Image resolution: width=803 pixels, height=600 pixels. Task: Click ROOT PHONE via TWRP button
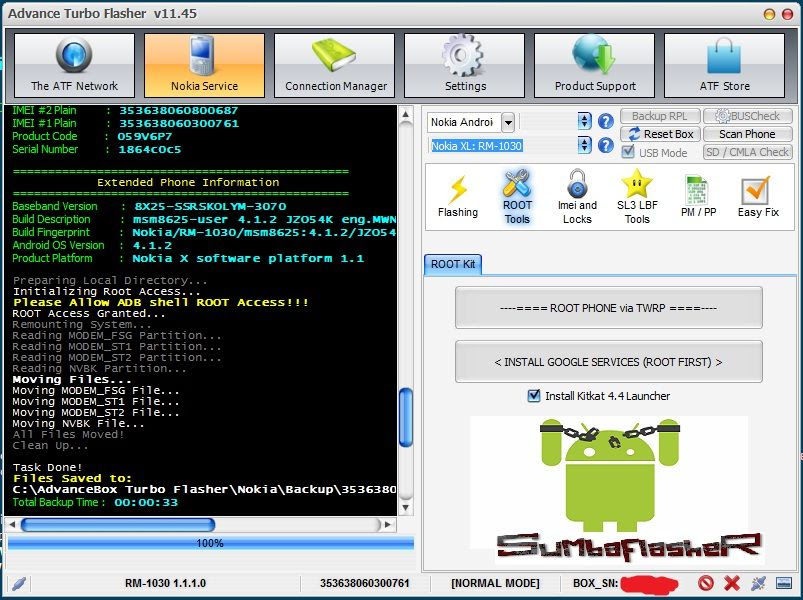pos(608,308)
